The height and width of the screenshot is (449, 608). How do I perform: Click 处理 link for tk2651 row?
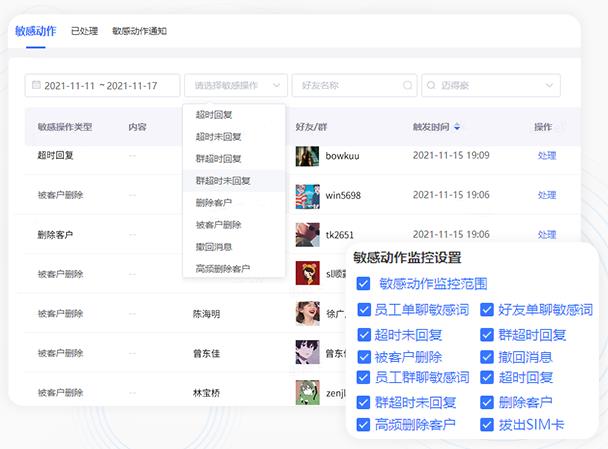tap(547, 235)
